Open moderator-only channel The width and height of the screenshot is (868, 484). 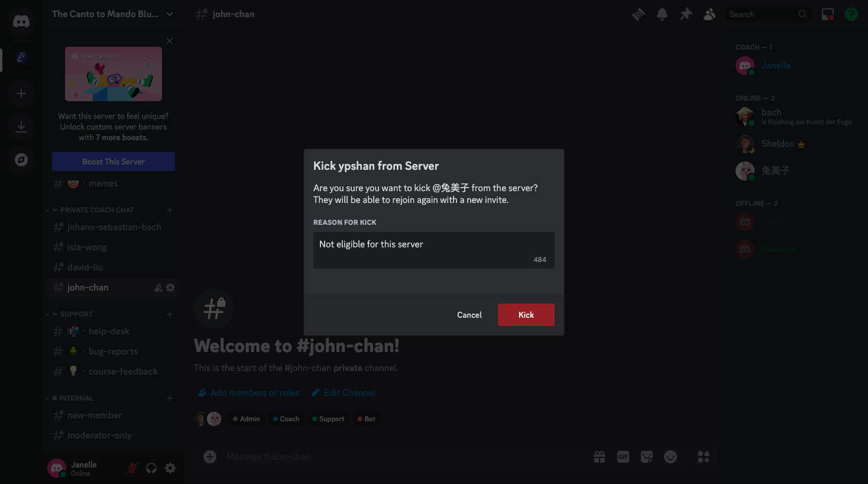114,435
